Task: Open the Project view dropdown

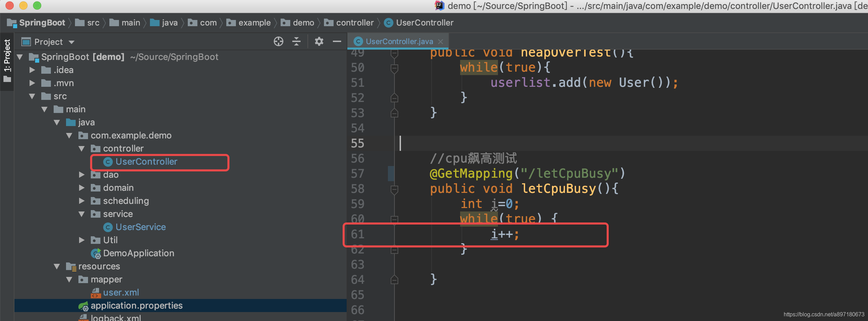Action: pos(72,42)
